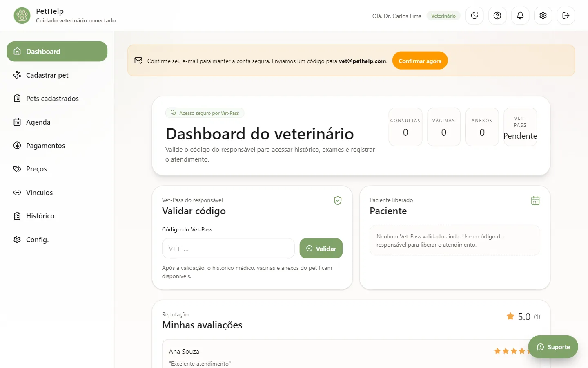
Task: Open Cadastrar pet in sidebar
Action: tap(57, 75)
